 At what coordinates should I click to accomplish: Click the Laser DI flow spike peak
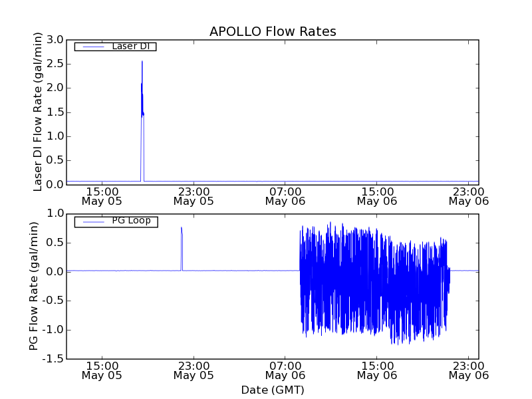click(x=142, y=62)
